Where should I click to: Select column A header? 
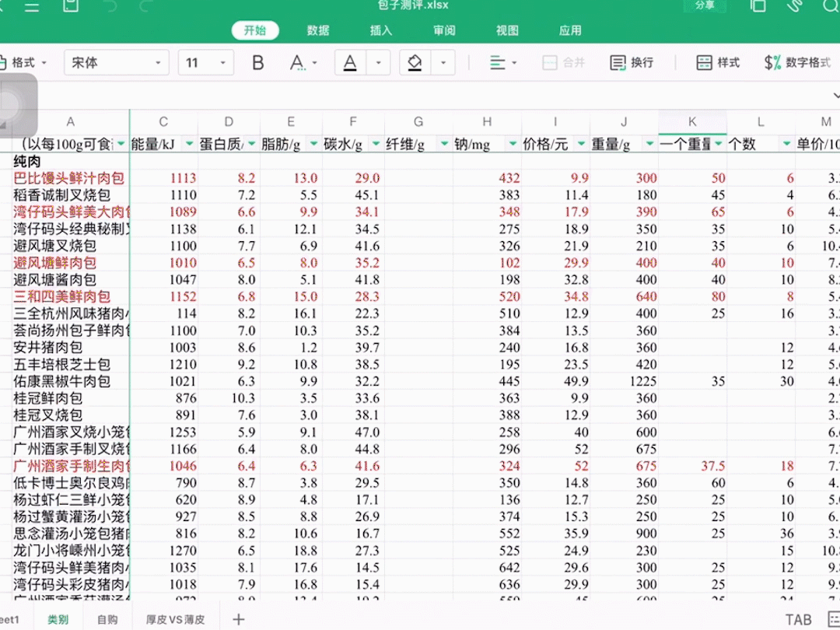(x=70, y=121)
